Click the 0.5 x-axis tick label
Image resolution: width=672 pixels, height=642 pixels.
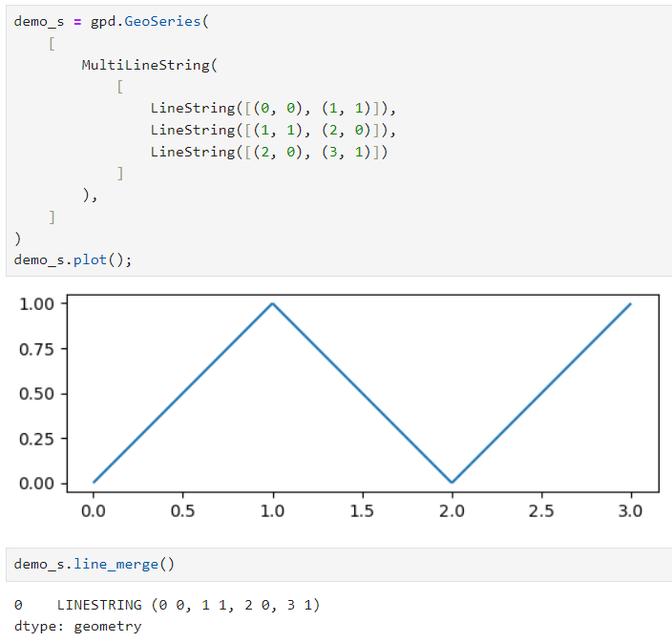183,510
